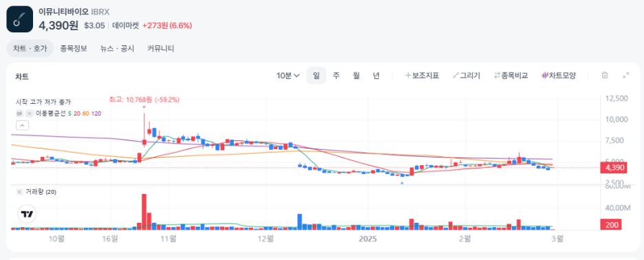This screenshot has height=260, width=644.
Task: Go to the 커뮤니티 tab
Action: point(161,48)
